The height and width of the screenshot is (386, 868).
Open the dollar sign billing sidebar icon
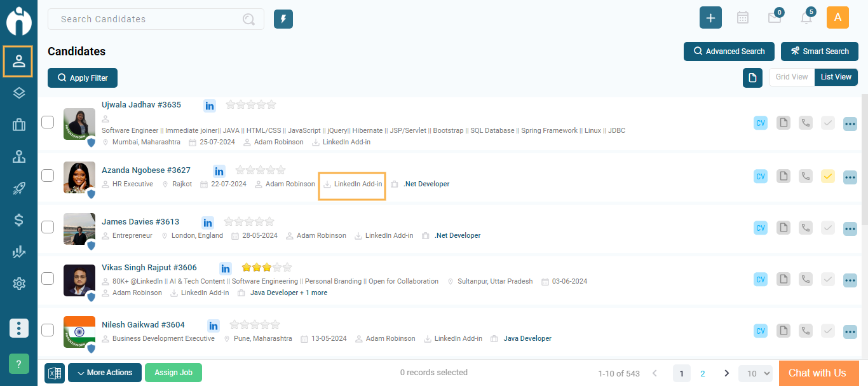coord(18,220)
